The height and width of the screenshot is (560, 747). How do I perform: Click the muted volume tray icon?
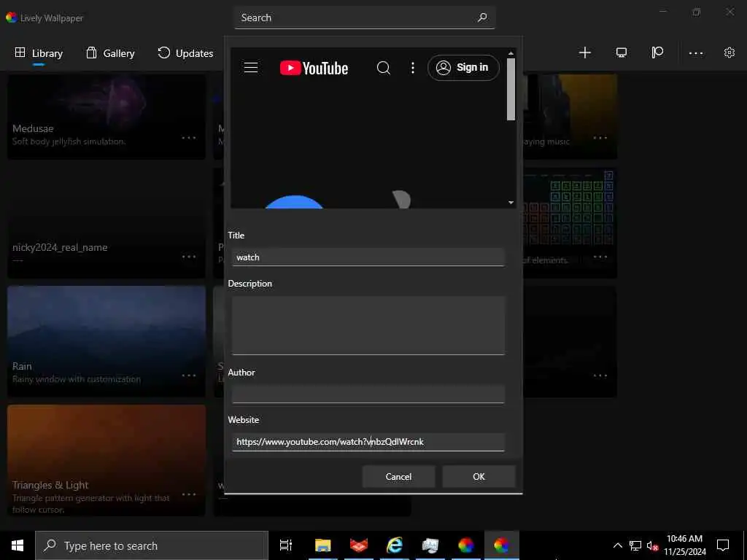point(652,545)
